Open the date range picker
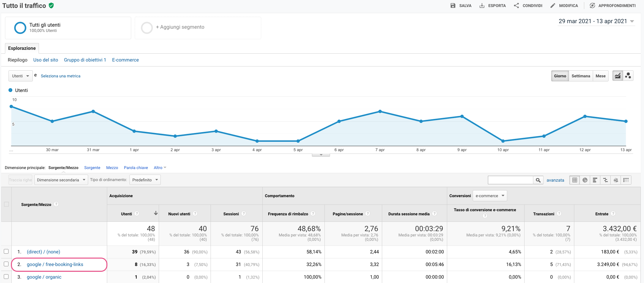This screenshot has width=644, height=283. [x=596, y=21]
